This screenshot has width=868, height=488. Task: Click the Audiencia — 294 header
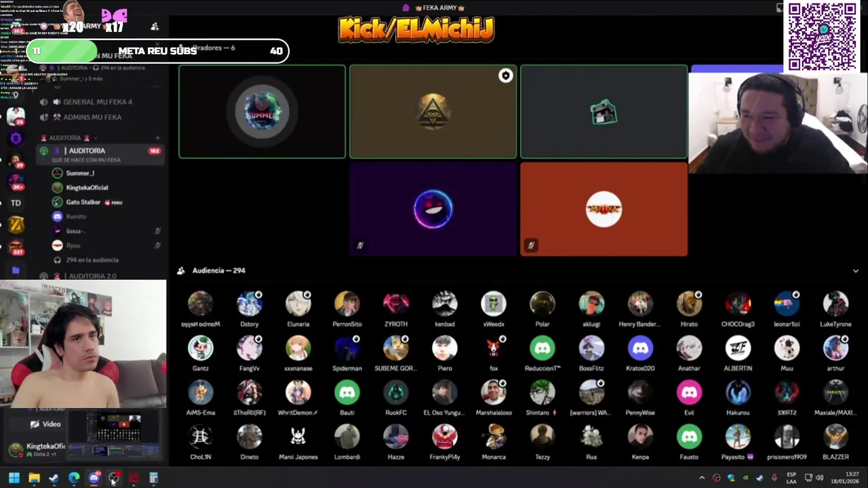pyautogui.click(x=218, y=270)
